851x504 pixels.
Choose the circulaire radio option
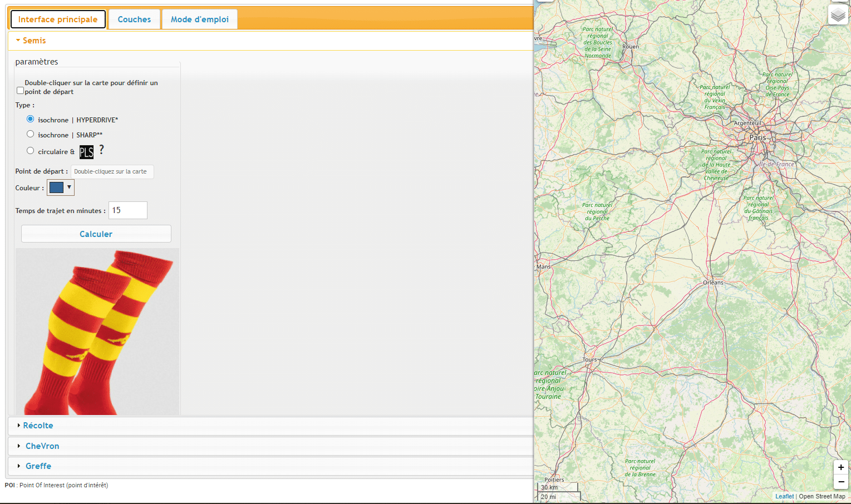pos(31,151)
